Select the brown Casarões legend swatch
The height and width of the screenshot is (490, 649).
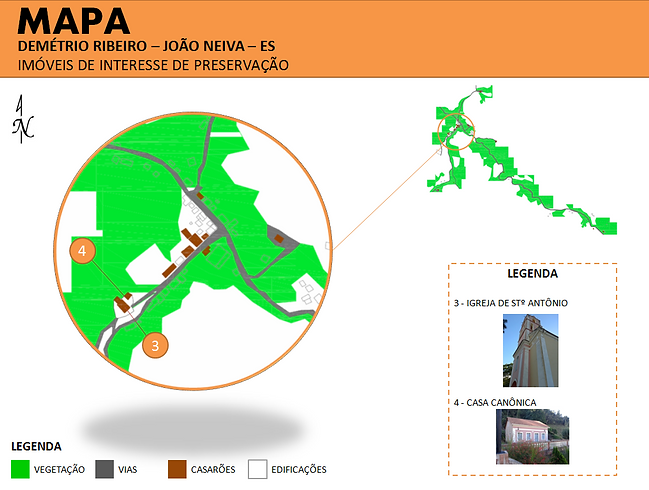tap(177, 469)
